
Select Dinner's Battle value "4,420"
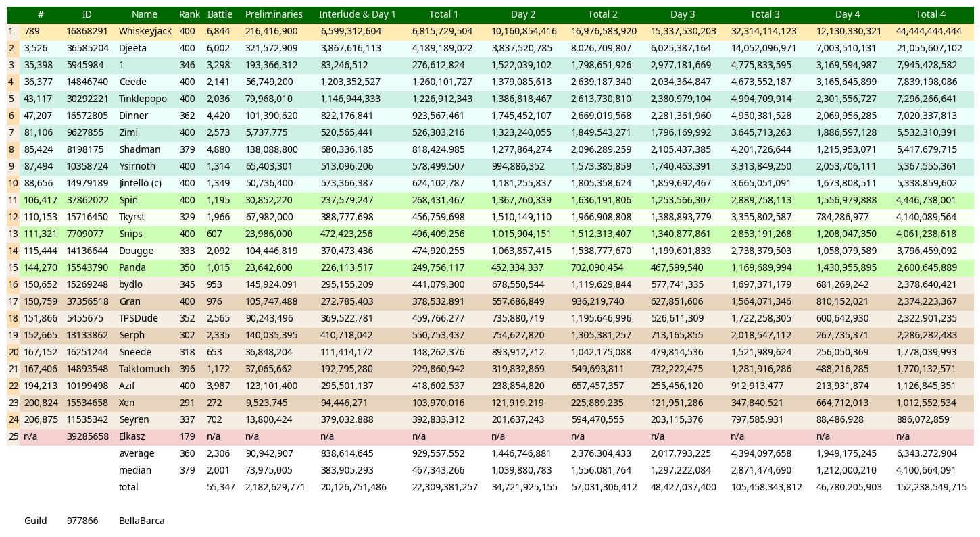(x=218, y=116)
